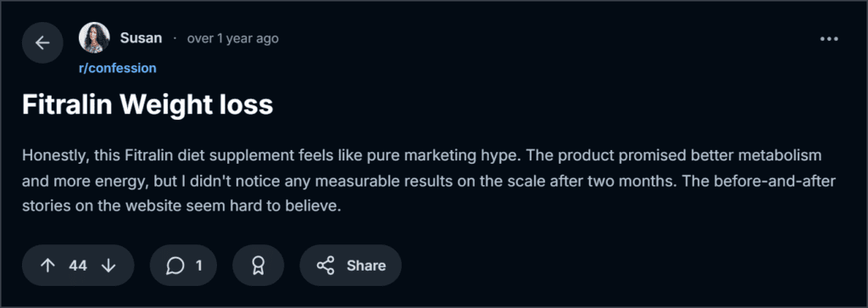
Task: Click the dot separator after Susan
Action: [x=175, y=38]
